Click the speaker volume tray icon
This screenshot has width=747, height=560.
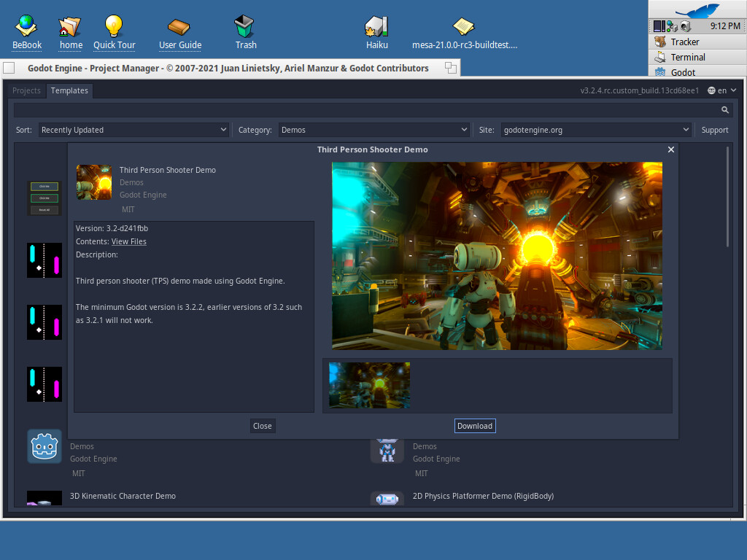(x=686, y=26)
